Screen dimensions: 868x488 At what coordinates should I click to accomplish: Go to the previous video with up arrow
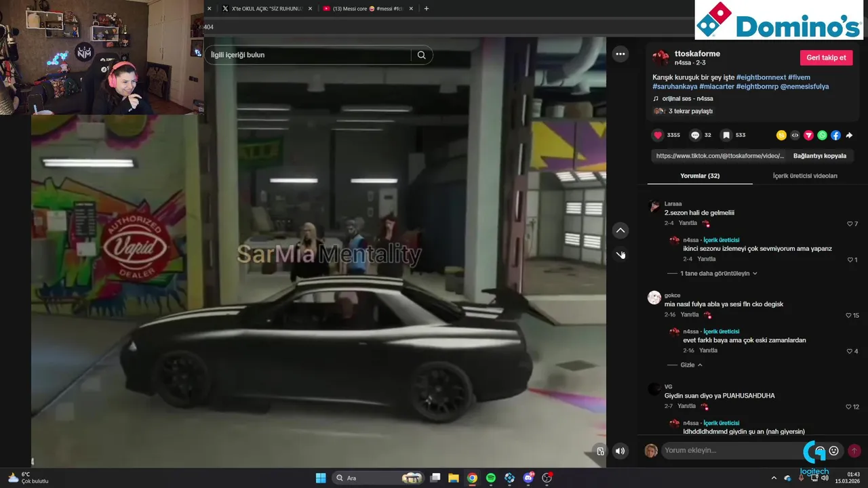620,230
